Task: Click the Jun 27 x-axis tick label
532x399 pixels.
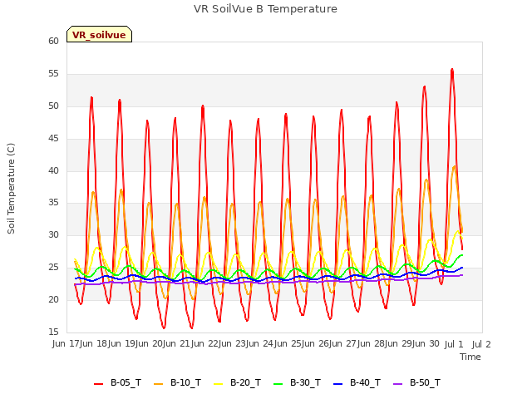Action: point(344,344)
